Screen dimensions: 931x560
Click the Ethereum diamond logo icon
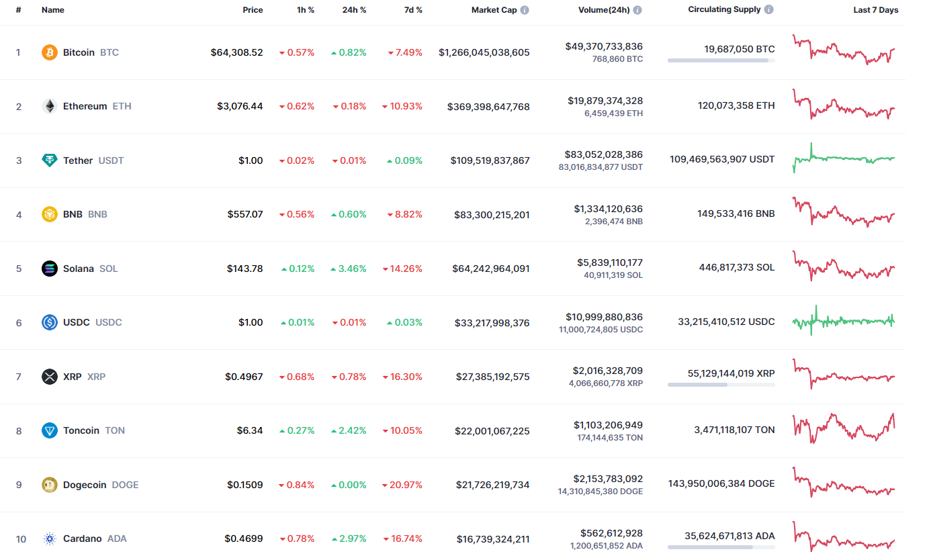pyautogui.click(x=50, y=106)
